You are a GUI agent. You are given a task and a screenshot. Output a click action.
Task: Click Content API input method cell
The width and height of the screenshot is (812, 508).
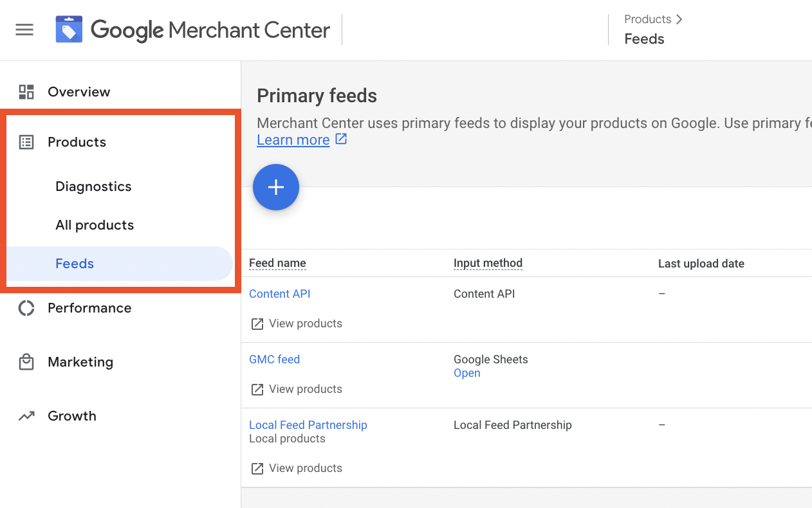(x=484, y=294)
